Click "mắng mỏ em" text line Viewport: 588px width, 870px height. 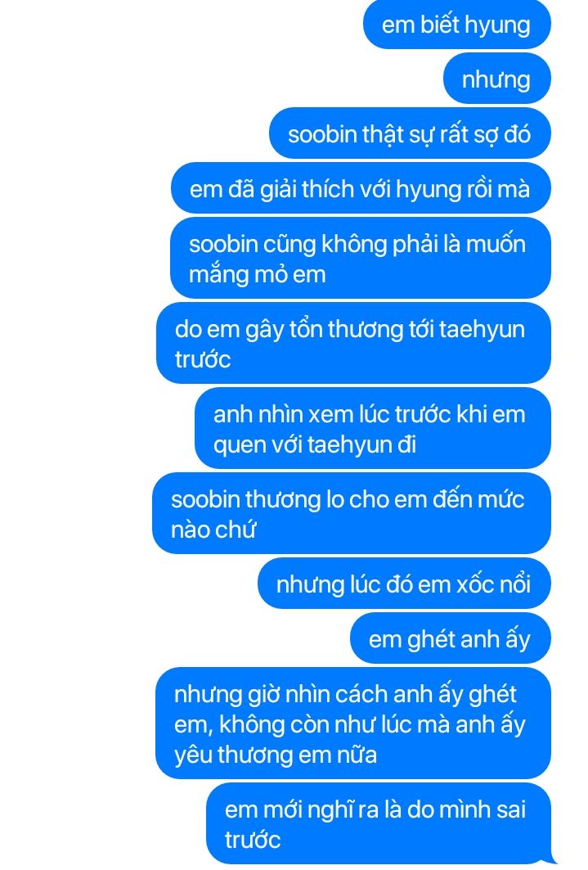pos(257,274)
